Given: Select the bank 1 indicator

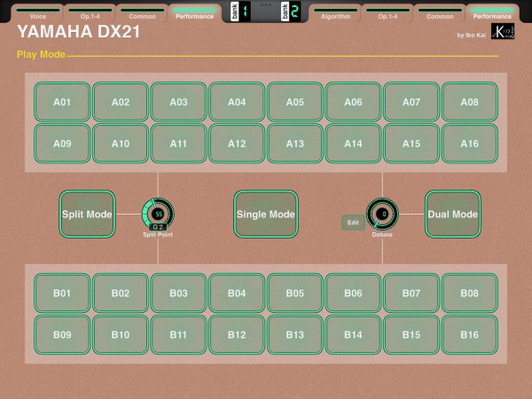Looking at the screenshot, I should pos(240,12).
